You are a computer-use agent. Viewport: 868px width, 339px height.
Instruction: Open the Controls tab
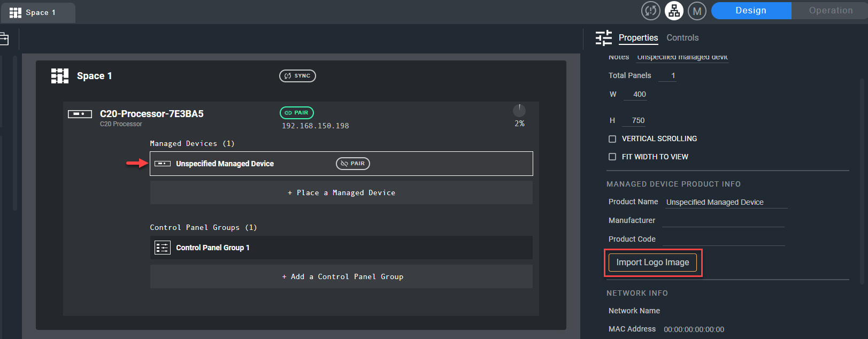coord(682,38)
